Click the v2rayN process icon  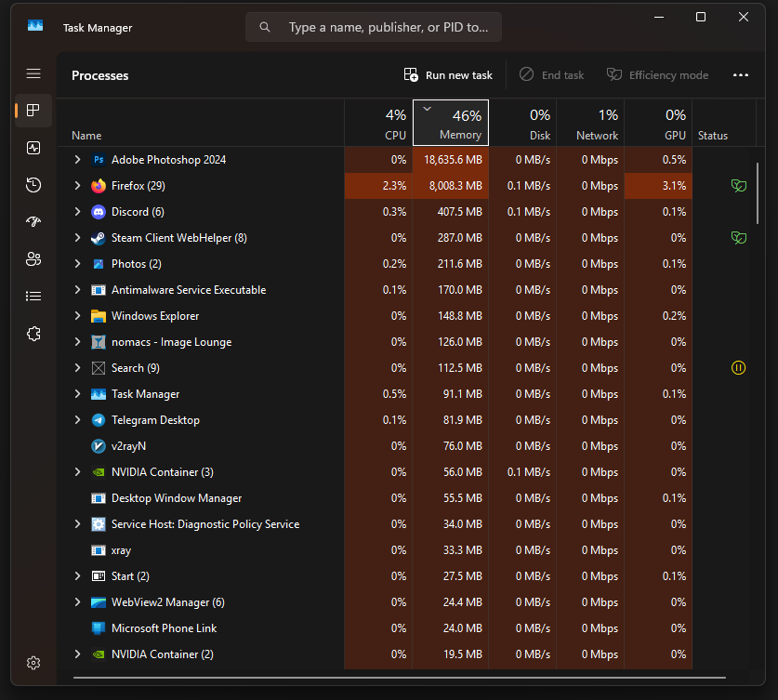point(99,446)
